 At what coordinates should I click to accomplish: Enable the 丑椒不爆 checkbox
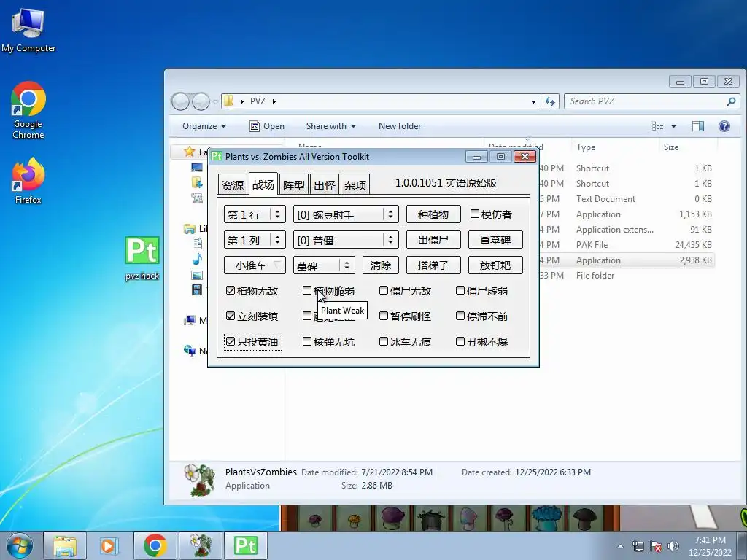[x=460, y=341]
